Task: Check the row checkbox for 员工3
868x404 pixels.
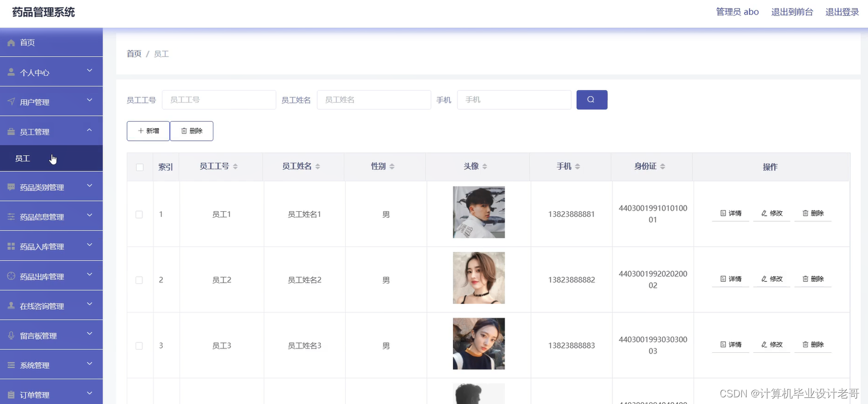Action: click(139, 346)
